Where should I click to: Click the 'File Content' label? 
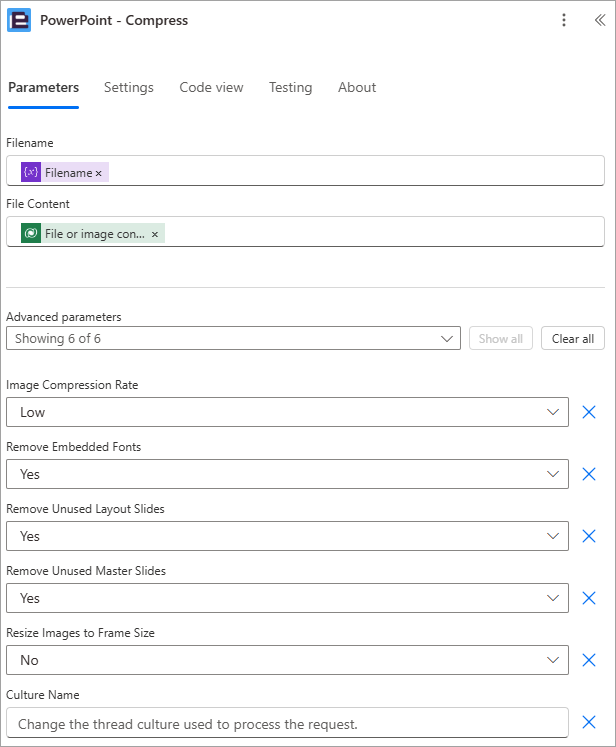(38, 204)
